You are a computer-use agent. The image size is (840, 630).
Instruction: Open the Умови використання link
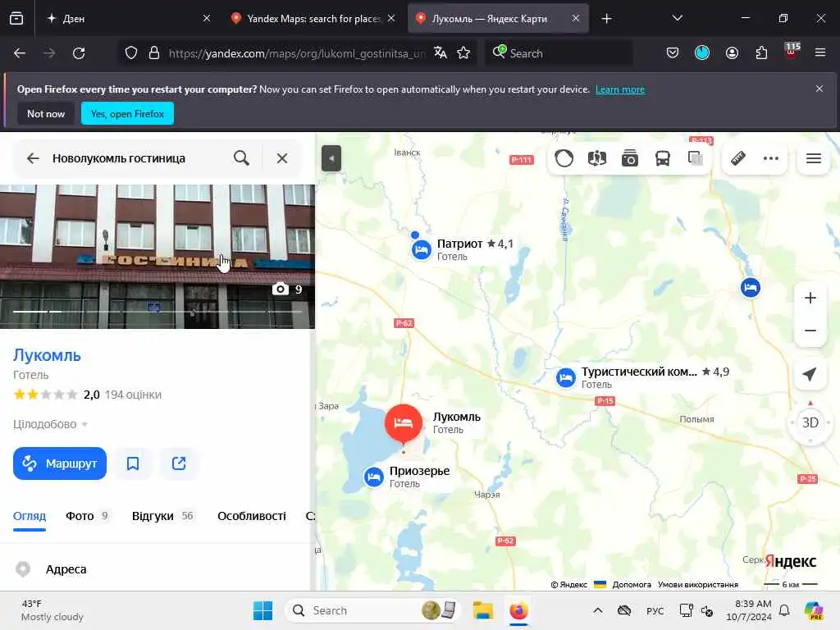[x=698, y=584]
